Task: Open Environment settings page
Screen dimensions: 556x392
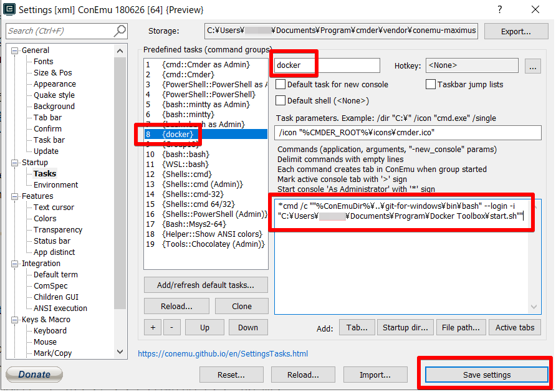Action: coord(55,185)
